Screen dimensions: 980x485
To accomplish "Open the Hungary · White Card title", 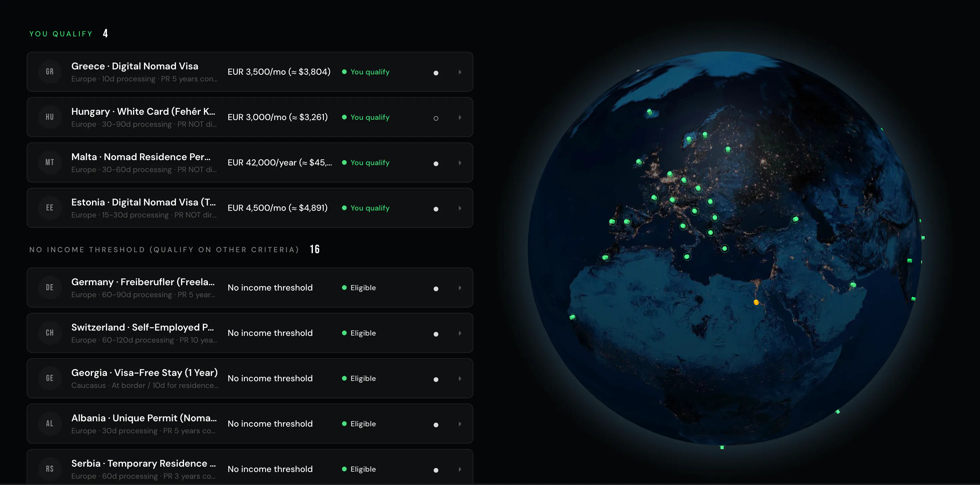I will click(x=143, y=111).
